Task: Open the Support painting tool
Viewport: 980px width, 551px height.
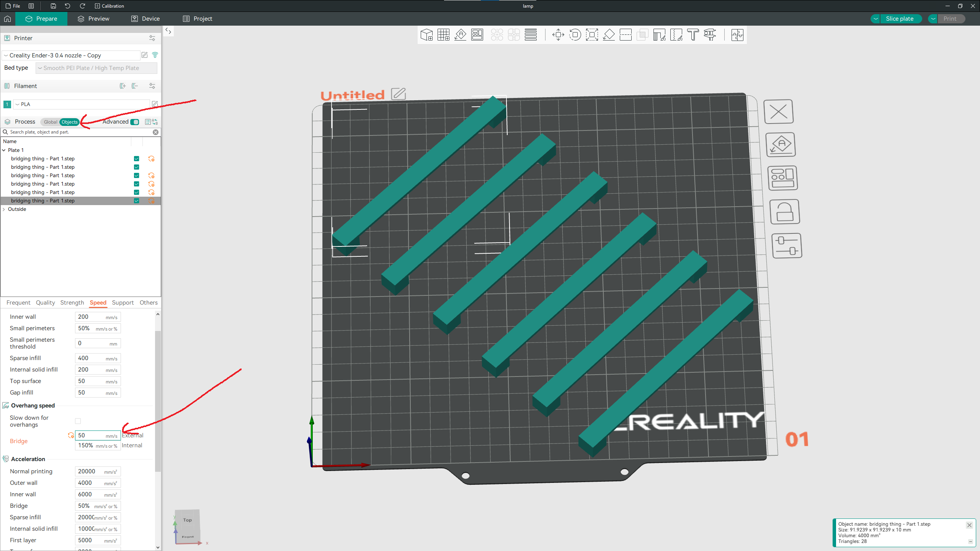Action: (x=659, y=35)
